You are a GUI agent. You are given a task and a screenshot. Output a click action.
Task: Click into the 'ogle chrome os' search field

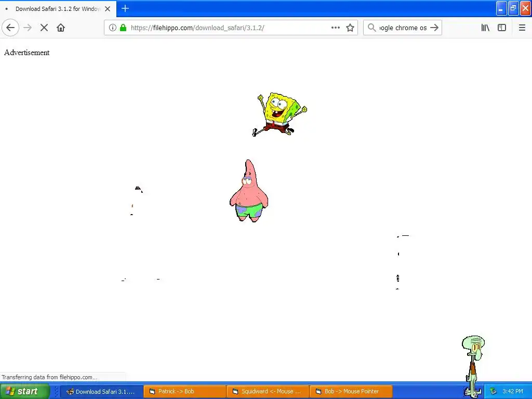click(x=403, y=28)
